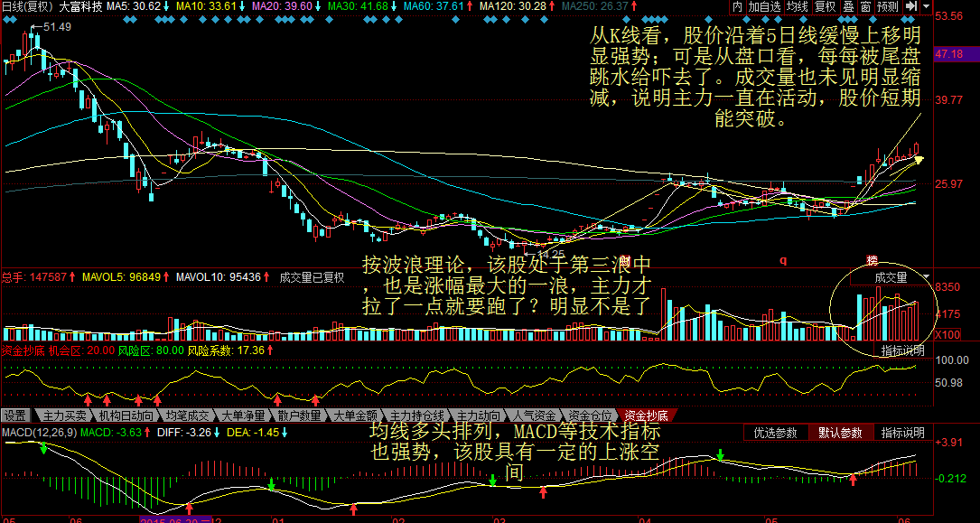Toggle the 默认参数 (default parameters) option

click(x=841, y=433)
